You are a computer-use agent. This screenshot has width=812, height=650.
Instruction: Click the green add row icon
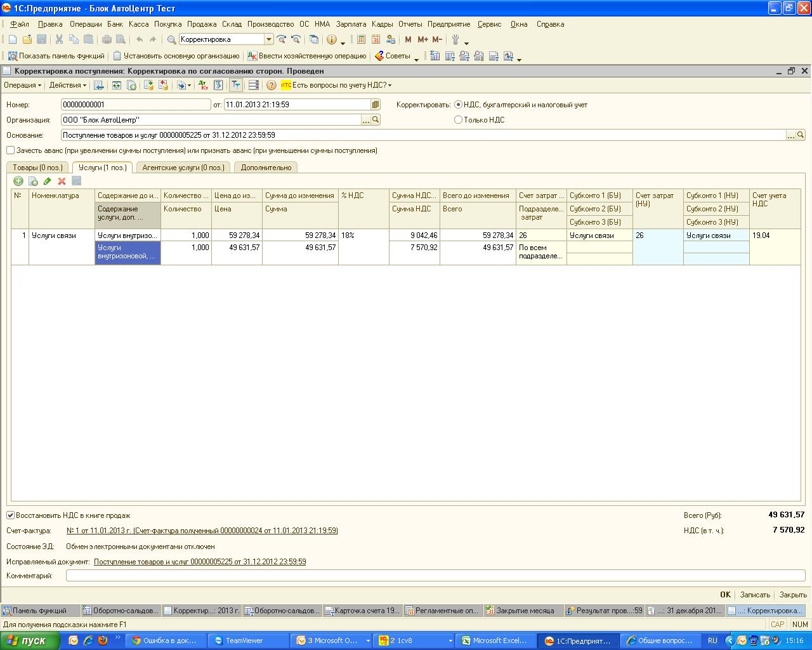tap(18, 182)
